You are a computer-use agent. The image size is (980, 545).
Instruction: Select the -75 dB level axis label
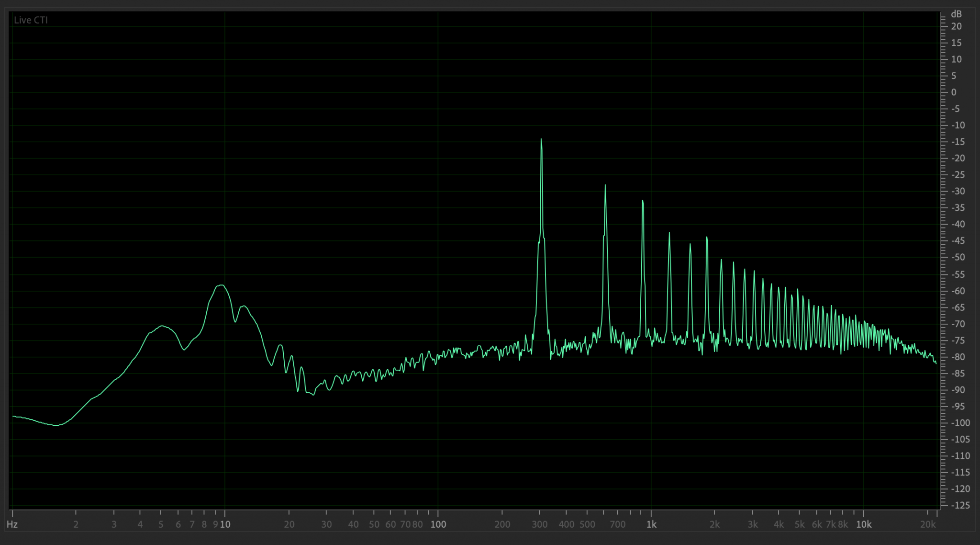pos(958,341)
